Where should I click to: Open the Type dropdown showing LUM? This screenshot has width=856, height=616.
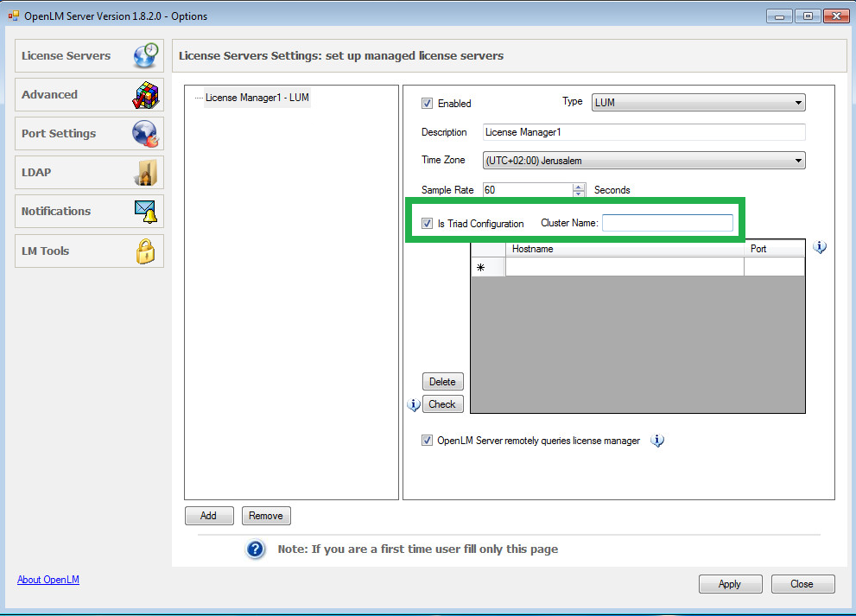(698, 102)
